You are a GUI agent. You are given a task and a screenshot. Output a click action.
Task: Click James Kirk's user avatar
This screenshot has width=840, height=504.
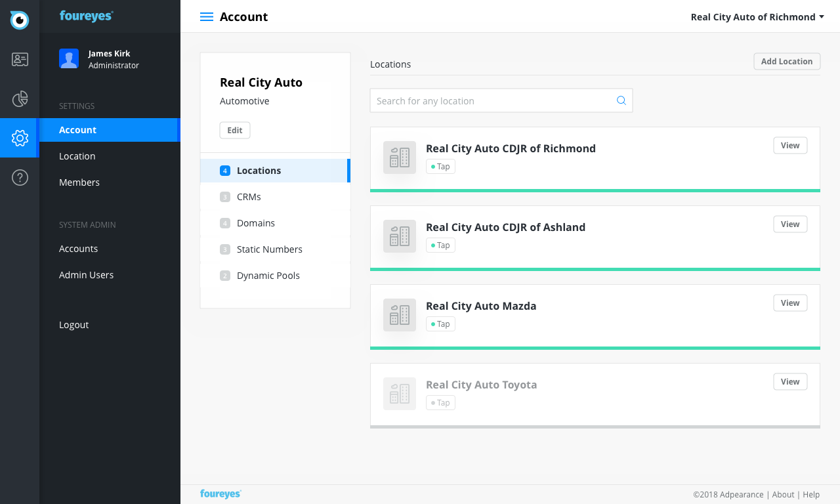[69, 58]
